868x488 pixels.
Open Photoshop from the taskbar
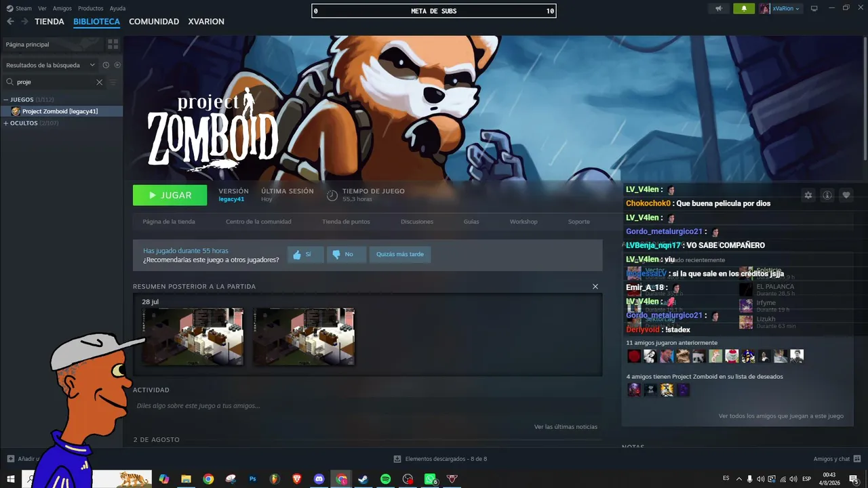pyautogui.click(x=253, y=479)
